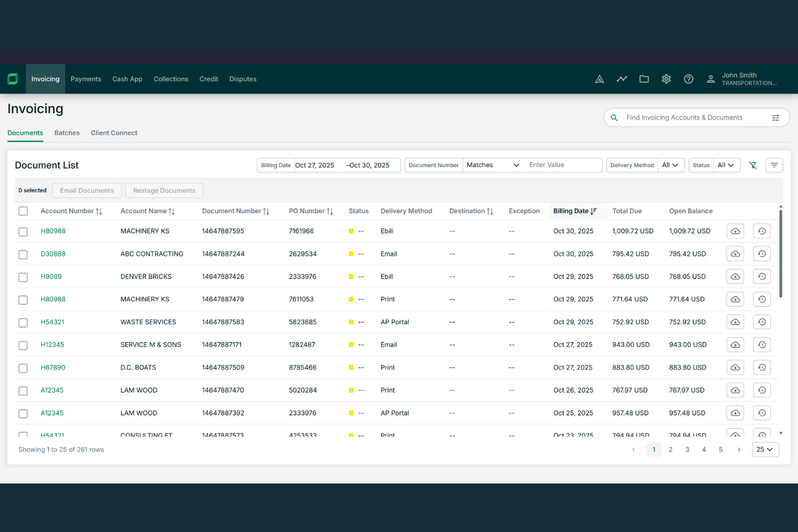
Task: Check the row for document 14647887595
Action: pyautogui.click(x=23, y=232)
